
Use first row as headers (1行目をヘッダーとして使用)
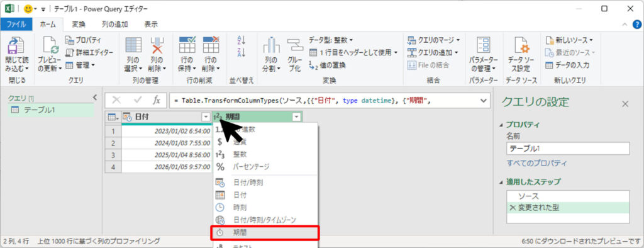[x=353, y=53]
